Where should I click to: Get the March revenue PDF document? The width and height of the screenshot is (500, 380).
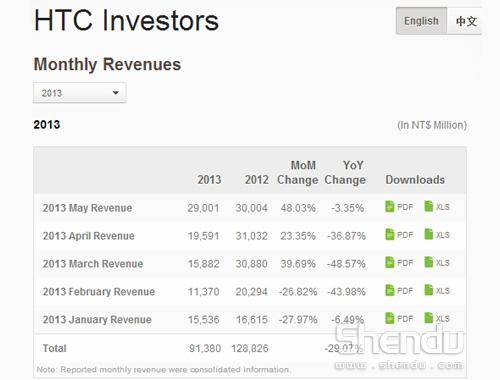pos(399,263)
